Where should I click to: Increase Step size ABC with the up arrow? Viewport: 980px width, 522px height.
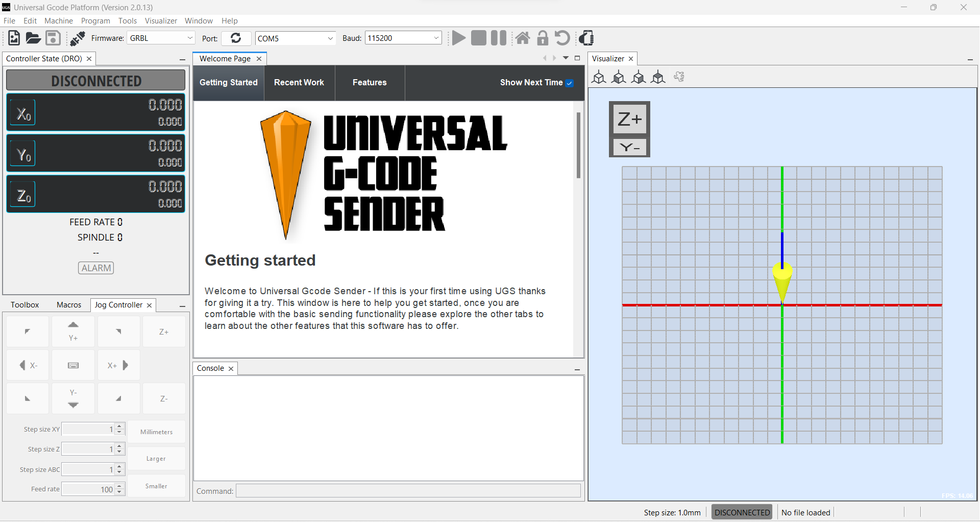coord(119,466)
